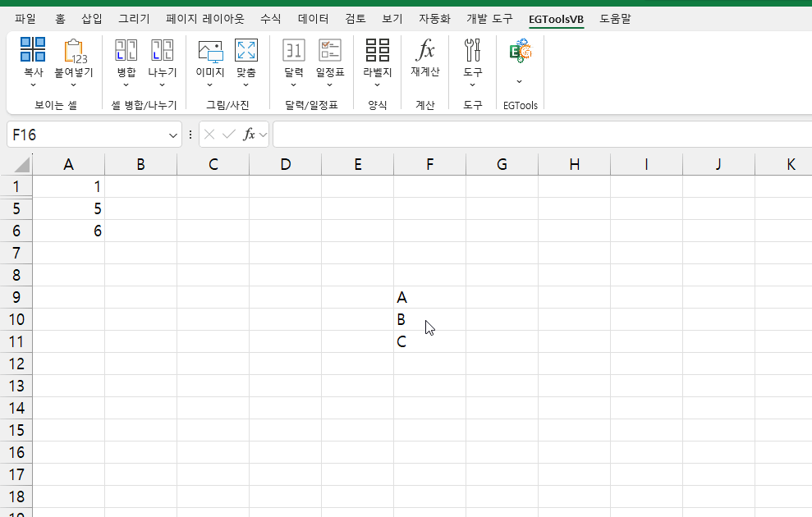Open the 파일 menu
This screenshot has width=812, height=517.
tap(25, 18)
